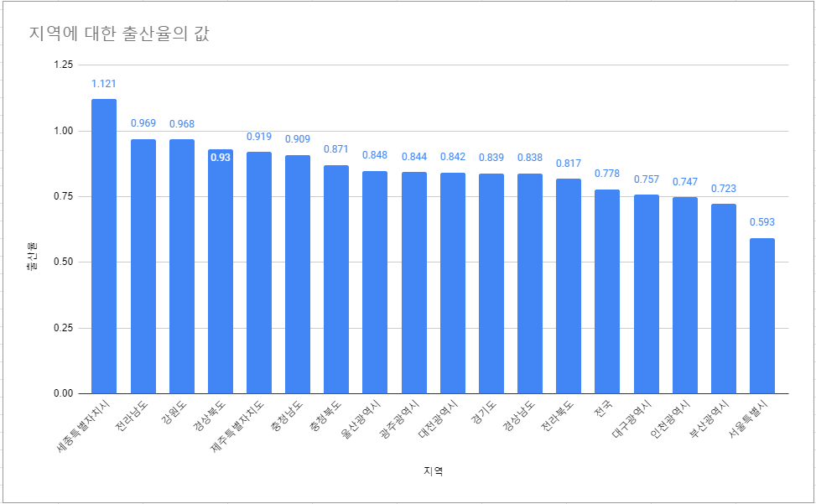Click the 서울특별시 x-axis category label
The image size is (816, 504).
748,419
